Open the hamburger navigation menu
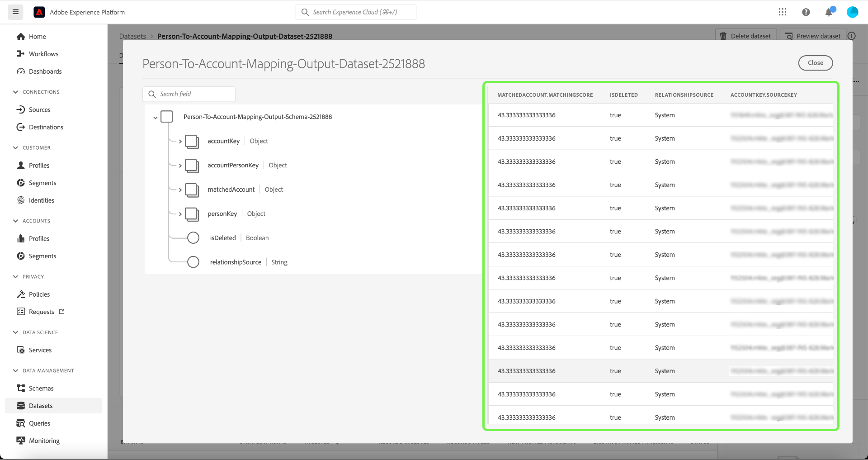 click(15, 12)
